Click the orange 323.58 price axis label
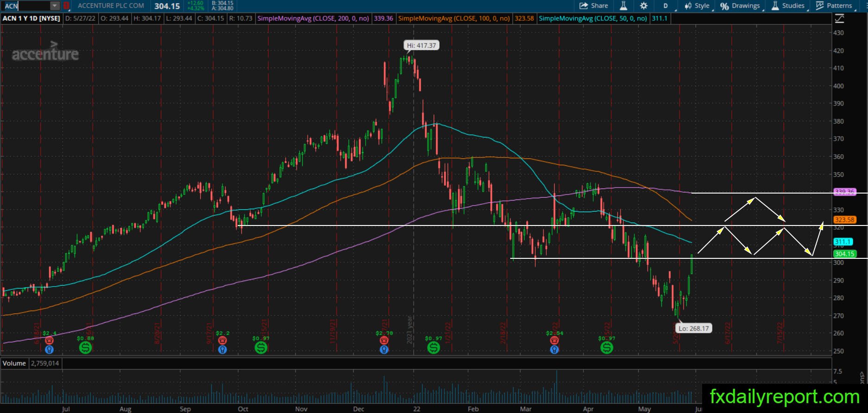Viewport: 868px width, 413px height. [844, 219]
